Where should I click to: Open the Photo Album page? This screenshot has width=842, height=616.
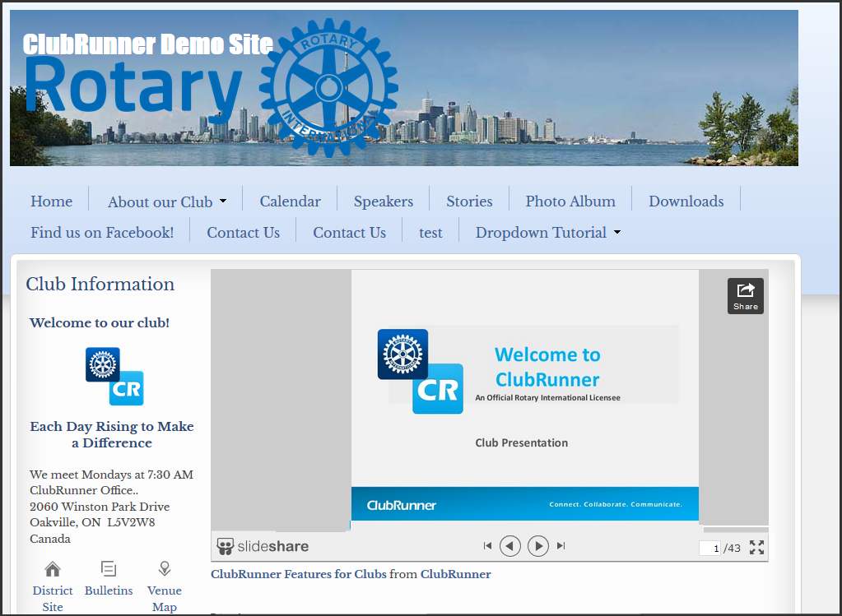(x=570, y=201)
